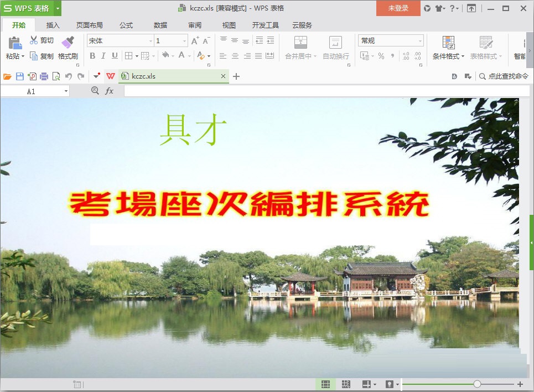
Task: Open the 审阅 ribbon tab
Action: point(194,25)
